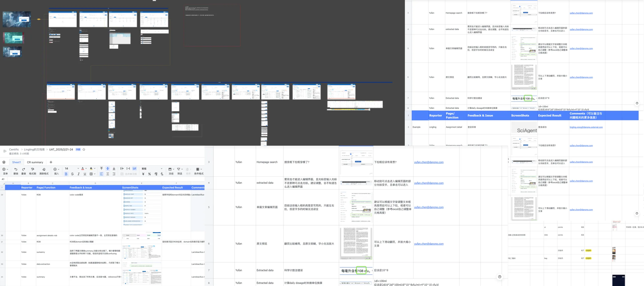Expand the freeze (冻结) dropdown arrow
This screenshot has width=644, height=286.
pos(173,169)
